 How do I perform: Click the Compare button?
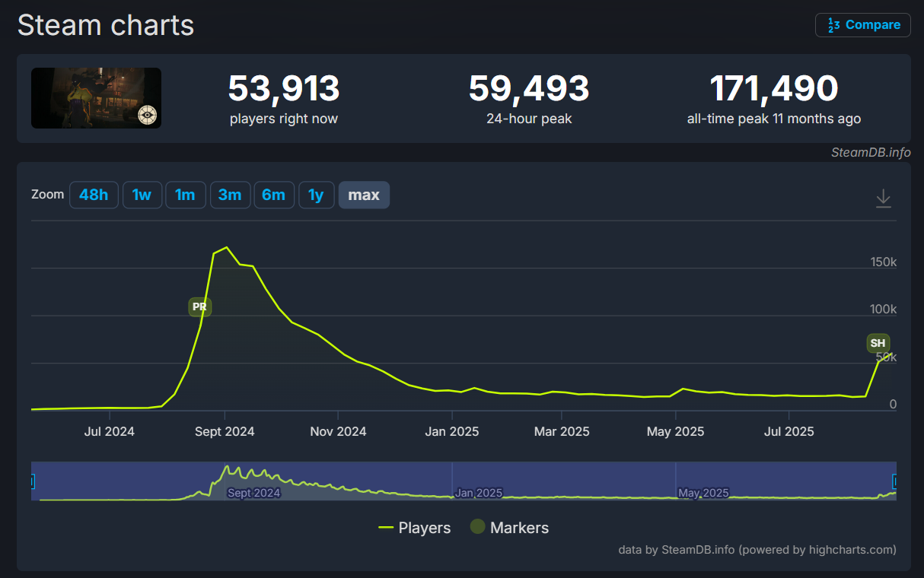tap(863, 25)
